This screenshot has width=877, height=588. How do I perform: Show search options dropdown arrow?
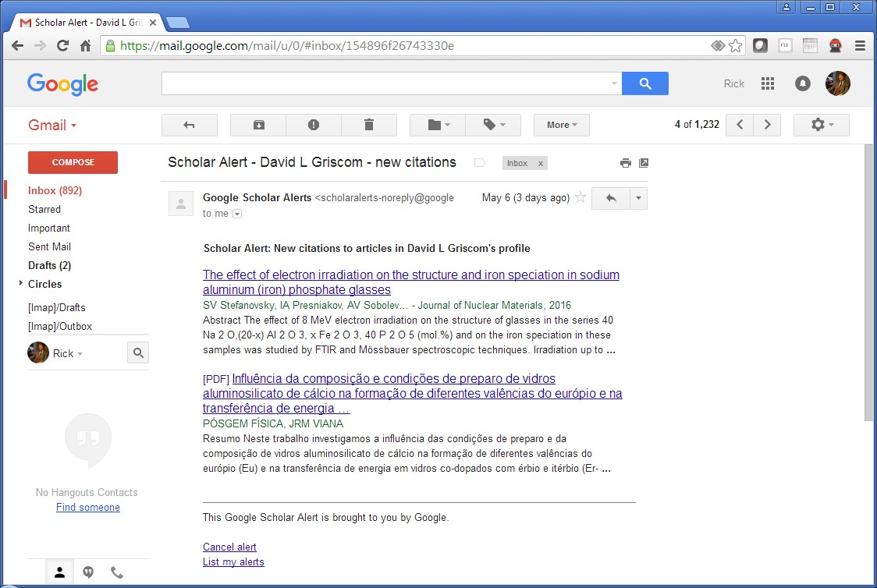click(614, 83)
